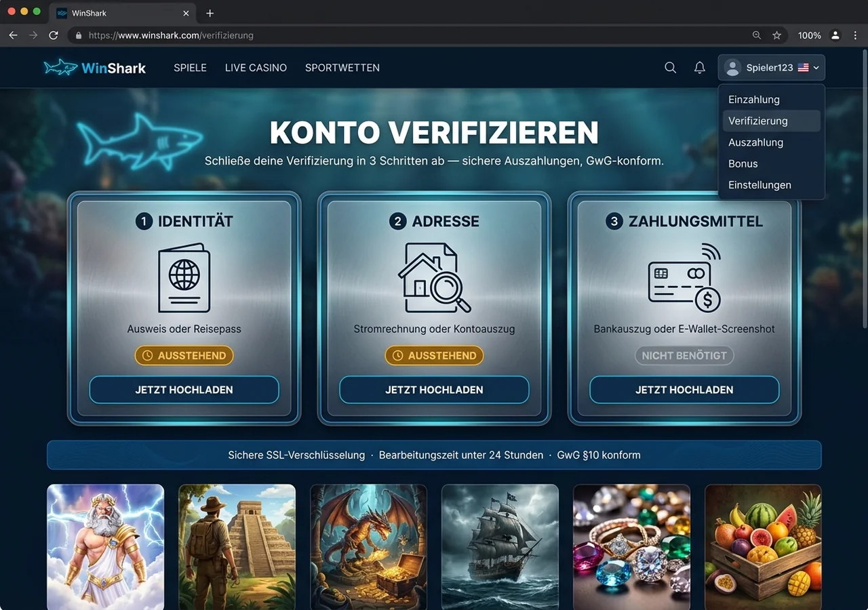
Task: Click Jetzt Hochladen under Adresse
Action: click(x=434, y=390)
